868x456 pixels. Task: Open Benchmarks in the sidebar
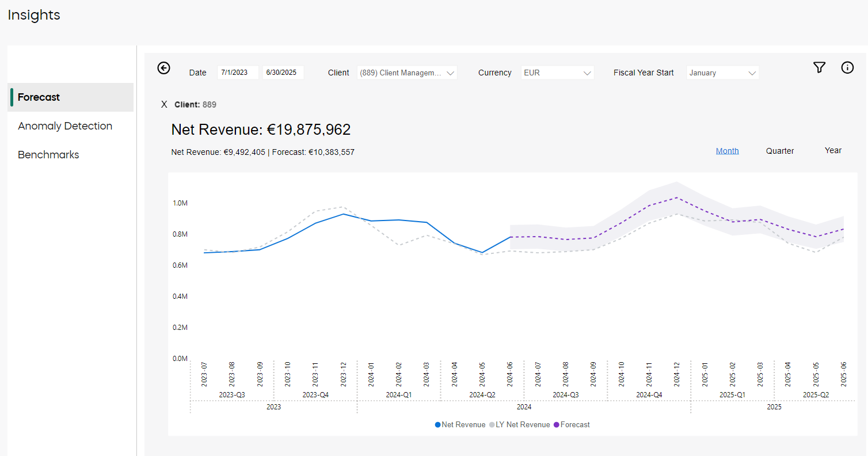(x=48, y=155)
